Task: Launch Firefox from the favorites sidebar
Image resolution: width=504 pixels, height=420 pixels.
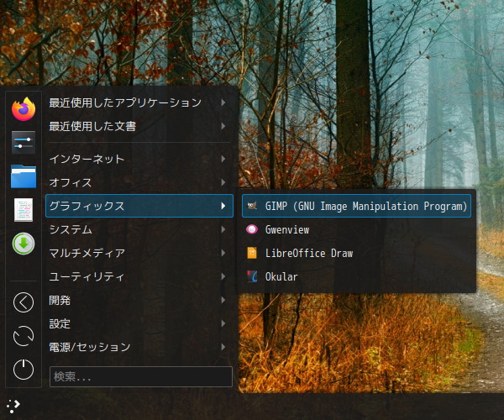Action: pyautogui.click(x=24, y=109)
